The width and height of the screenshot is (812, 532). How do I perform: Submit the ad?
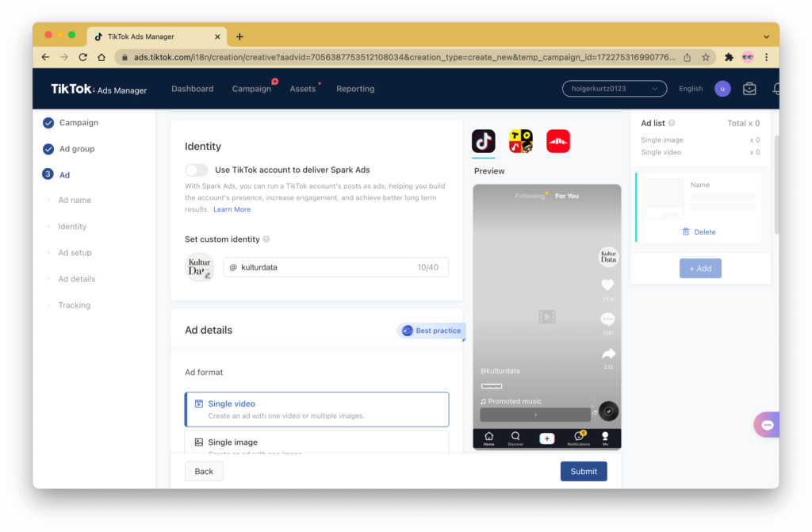pos(584,472)
